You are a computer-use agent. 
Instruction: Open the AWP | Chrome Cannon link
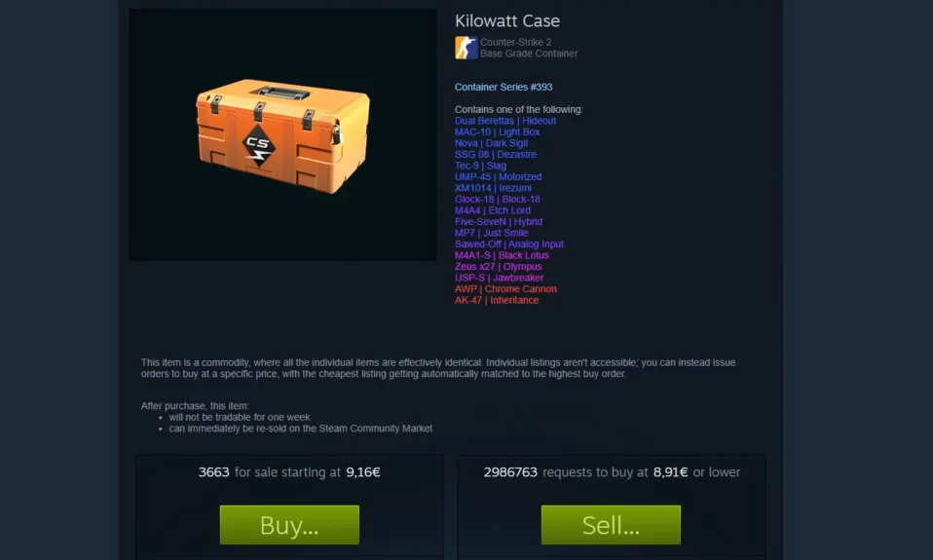[x=505, y=289]
